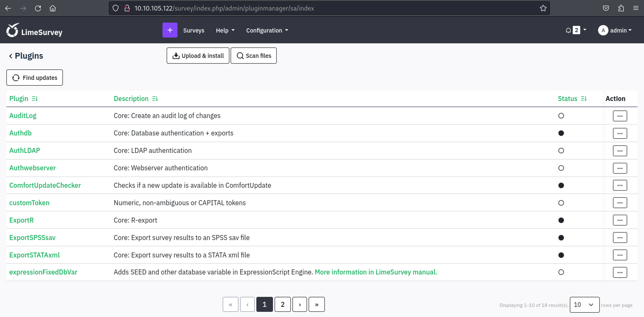The width and height of the screenshot is (644, 317).
Task: Toggle Authdb plugin status circle
Action: point(561,133)
